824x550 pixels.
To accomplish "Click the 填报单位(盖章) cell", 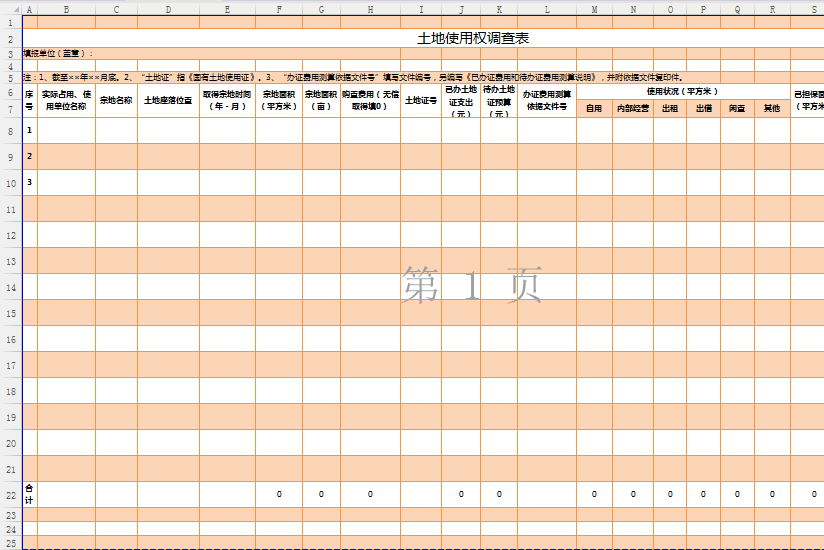I will point(58,54).
